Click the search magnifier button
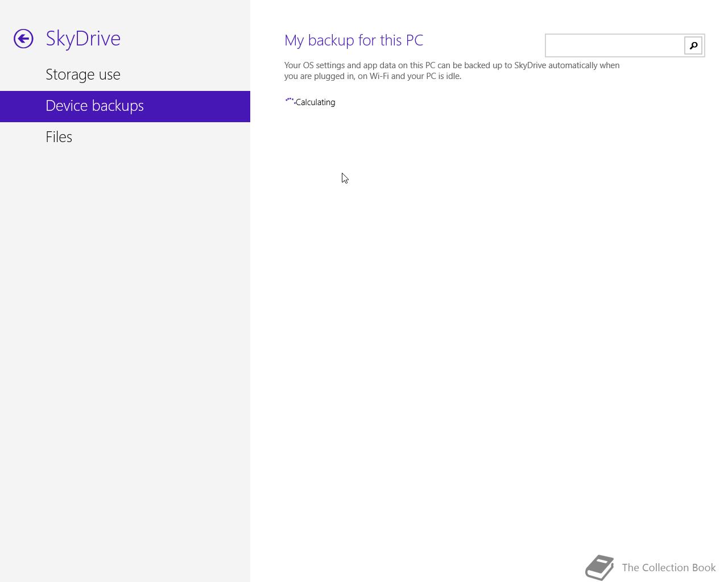This screenshot has width=728, height=582. click(x=693, y=45)
